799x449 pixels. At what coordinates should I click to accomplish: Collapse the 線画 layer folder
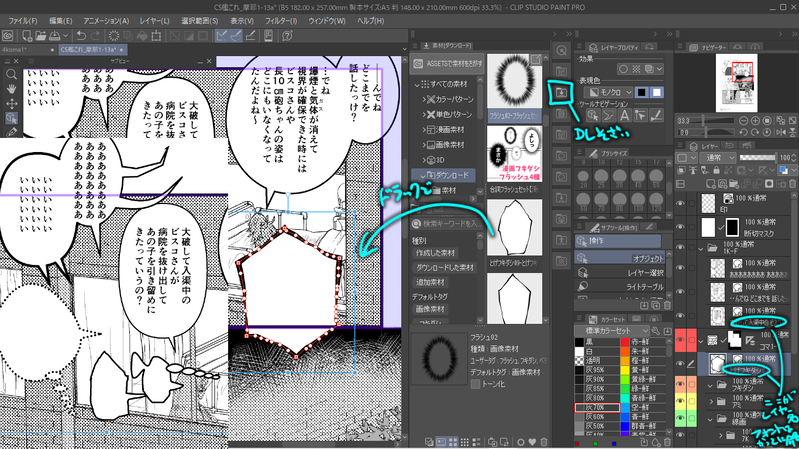pos(710,419)
